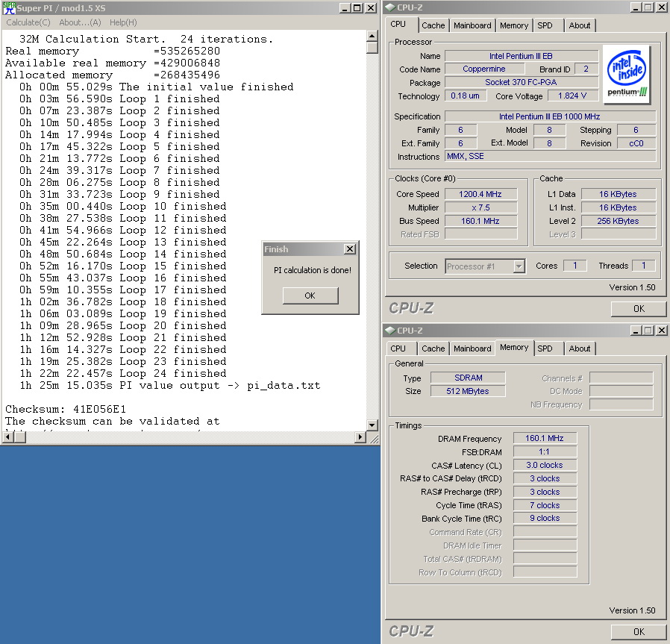Open the About...(A) menu in Super PI
Screen dimensions: 670x644
[80, 22]
